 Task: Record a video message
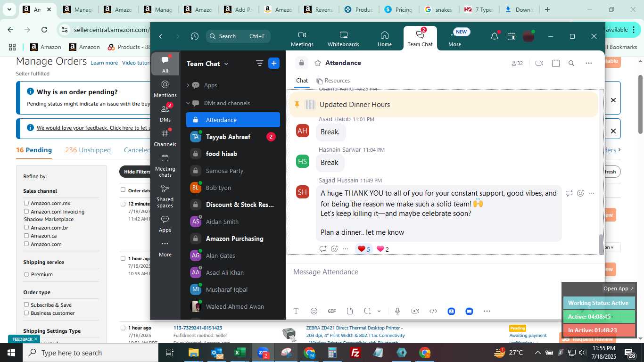415,311
